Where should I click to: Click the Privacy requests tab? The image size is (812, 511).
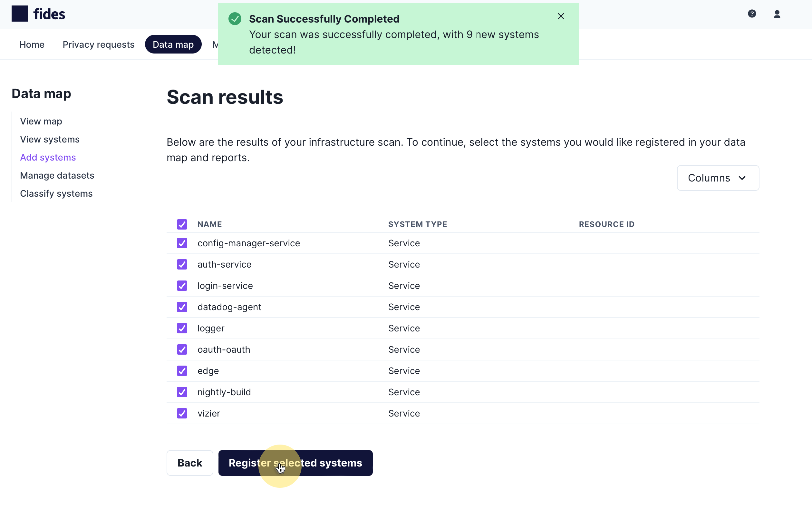point(98,44)
